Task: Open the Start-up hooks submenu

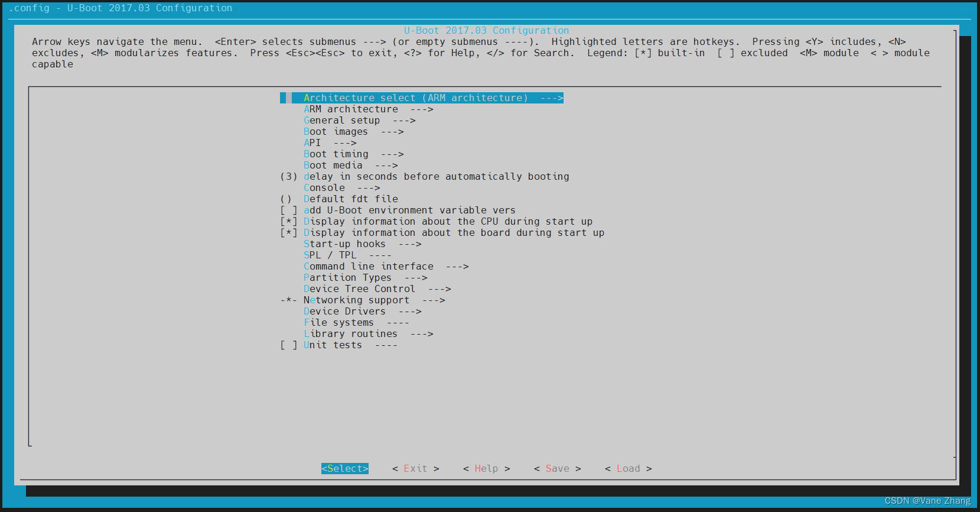Action: pyautogui.click(x=363, y=244)
